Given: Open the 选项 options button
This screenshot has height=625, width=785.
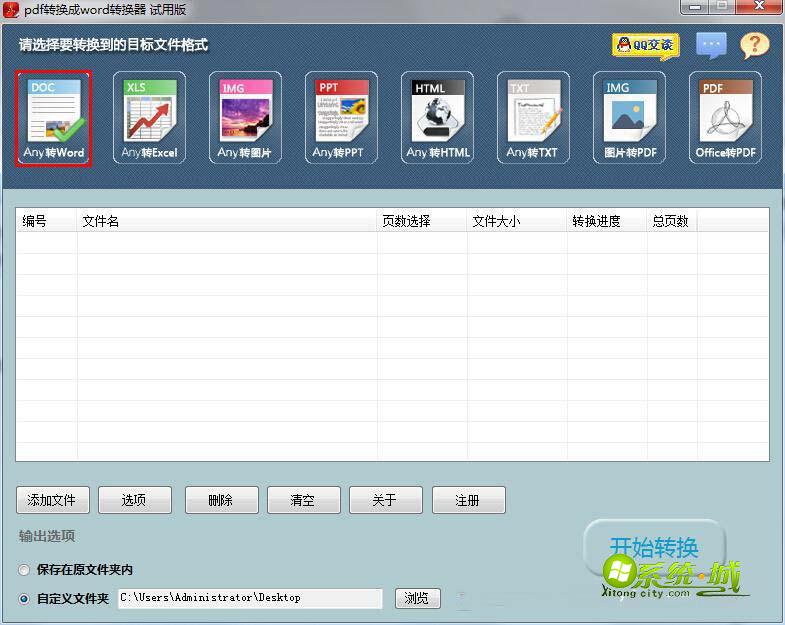Looking at the screenshot, I should click(x=135, y=500).
